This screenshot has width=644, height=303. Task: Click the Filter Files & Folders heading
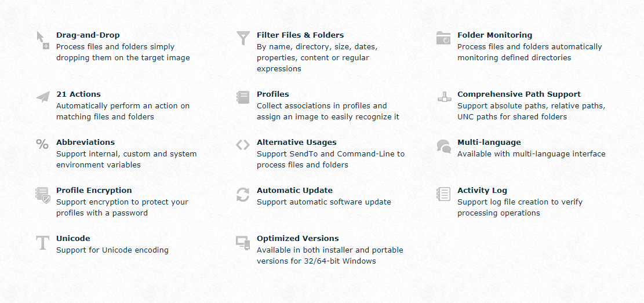point(300,35)
